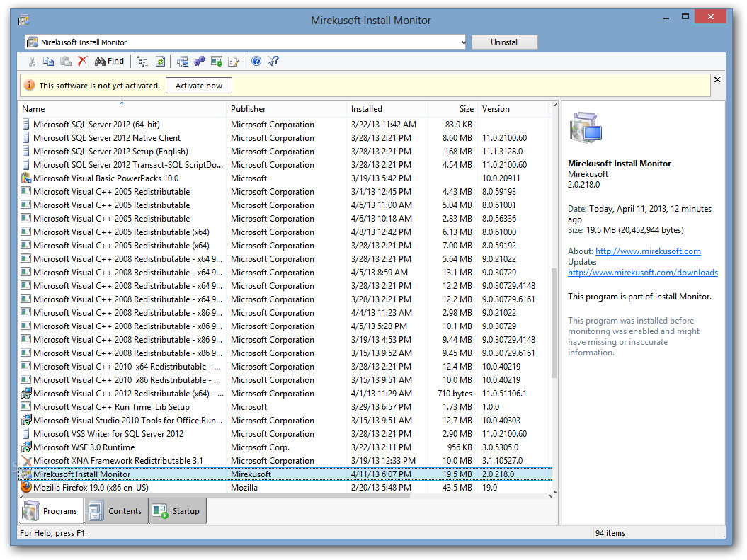Screen dimensions: 747x560
Task: Click the tree view toolbar icon
Action: point(142,62)
